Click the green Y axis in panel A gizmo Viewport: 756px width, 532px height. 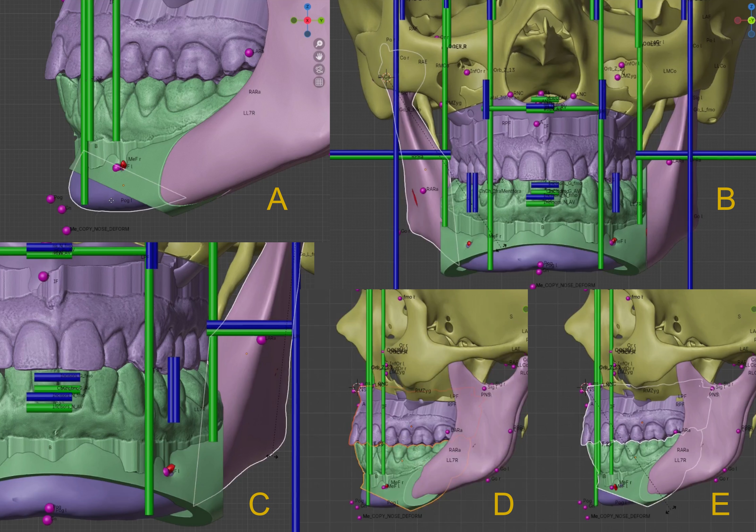(x=321, y=20)
